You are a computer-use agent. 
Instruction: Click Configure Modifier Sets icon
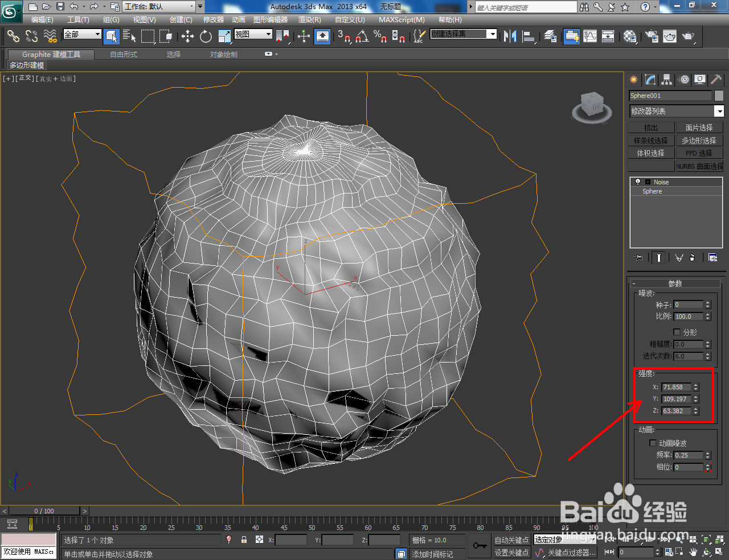[712, 258]
